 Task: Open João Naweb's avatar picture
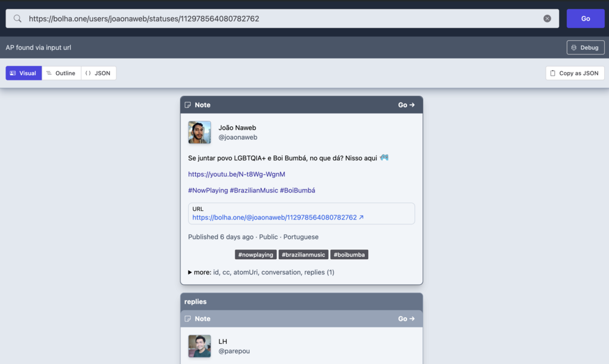tap(199, 132)
